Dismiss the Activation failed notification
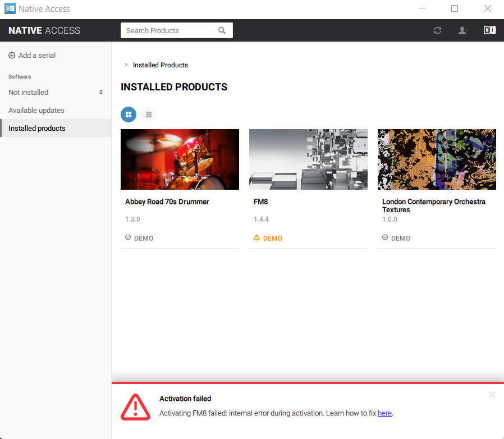Viewport: 504px width, 439px height. click(492, 395)
